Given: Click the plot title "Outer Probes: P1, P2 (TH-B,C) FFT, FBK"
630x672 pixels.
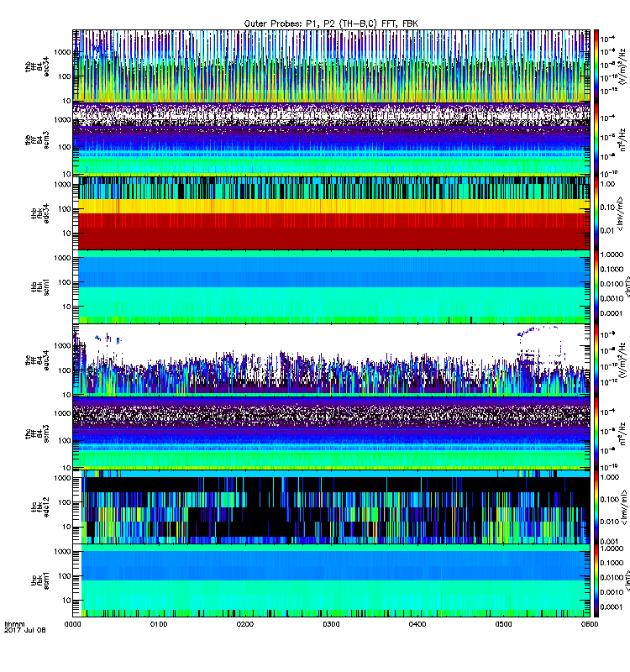Looking at the screenshot, I should coord(331,24).
